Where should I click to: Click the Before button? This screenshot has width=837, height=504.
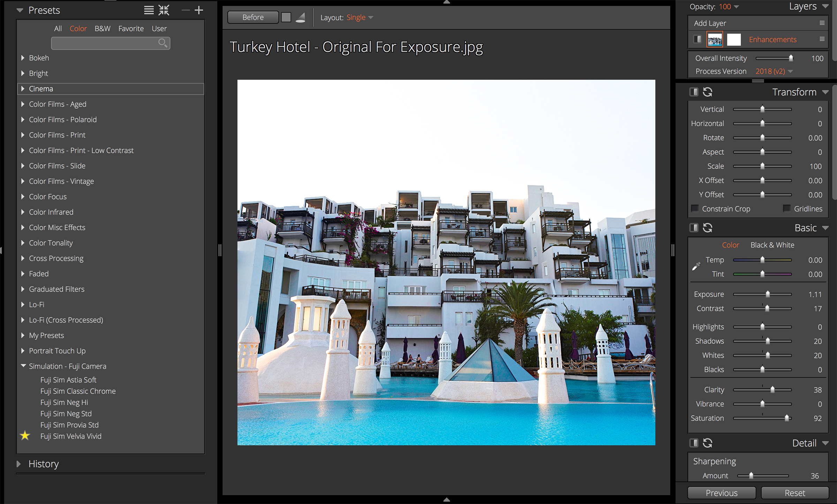pyautogui.click(x=253, y=17)
